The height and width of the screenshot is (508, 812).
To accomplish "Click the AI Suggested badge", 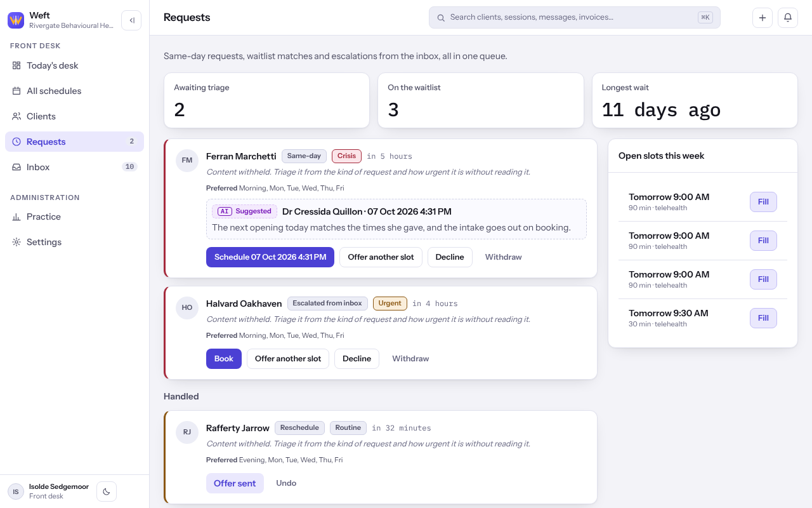I will point(244,211).
